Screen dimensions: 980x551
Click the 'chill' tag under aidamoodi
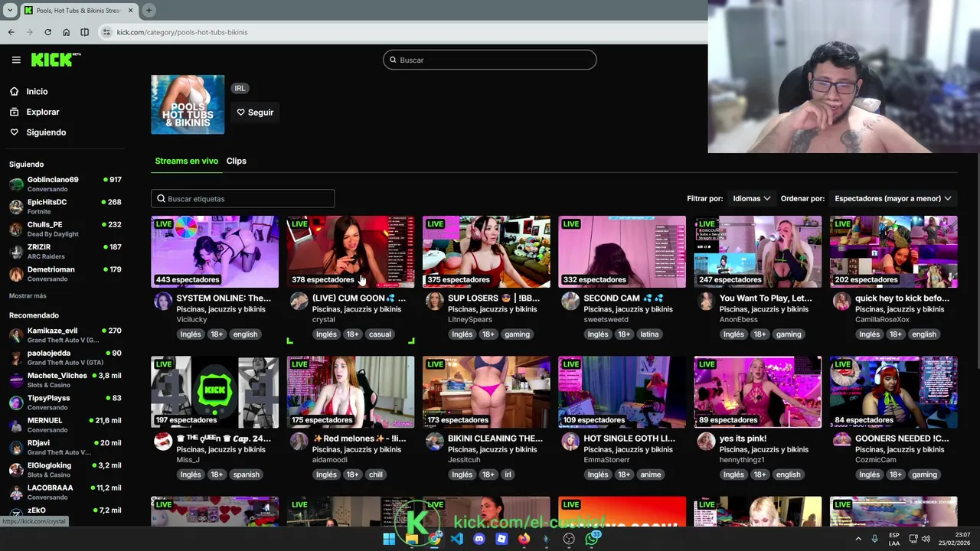[x=376, y=474]
